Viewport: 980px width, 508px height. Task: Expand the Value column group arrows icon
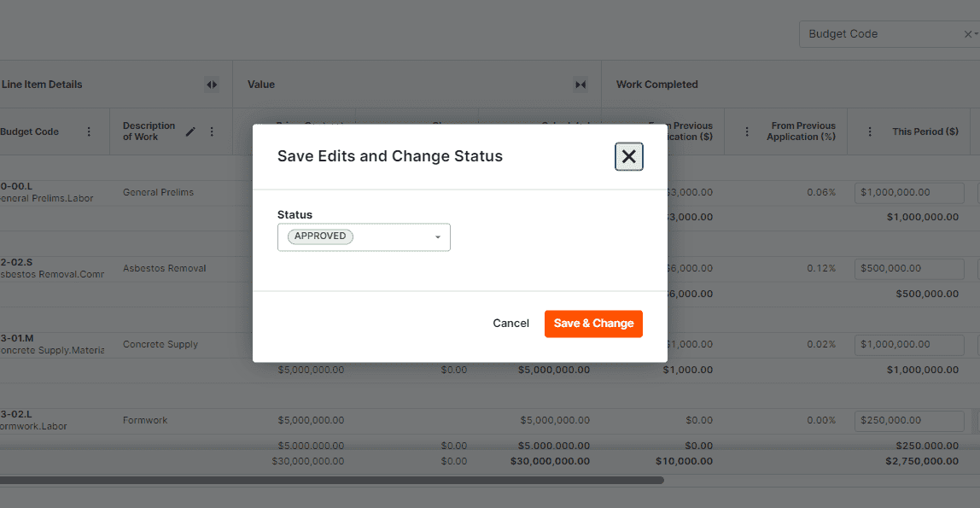[580, 85]
